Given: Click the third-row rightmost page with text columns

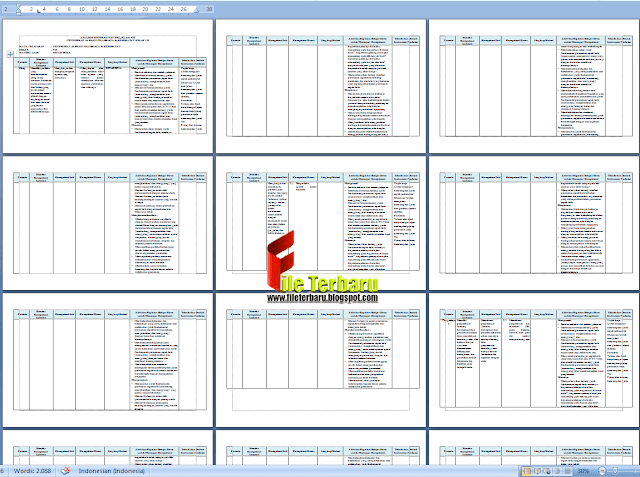Looking at the screenshot, I should coord(534,360).
